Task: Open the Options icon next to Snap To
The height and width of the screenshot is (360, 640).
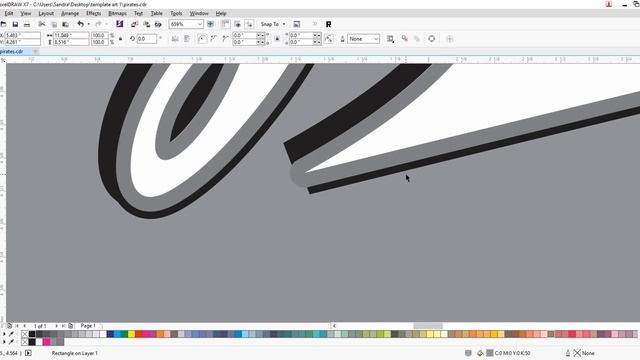Action: (x=297, y=24)
